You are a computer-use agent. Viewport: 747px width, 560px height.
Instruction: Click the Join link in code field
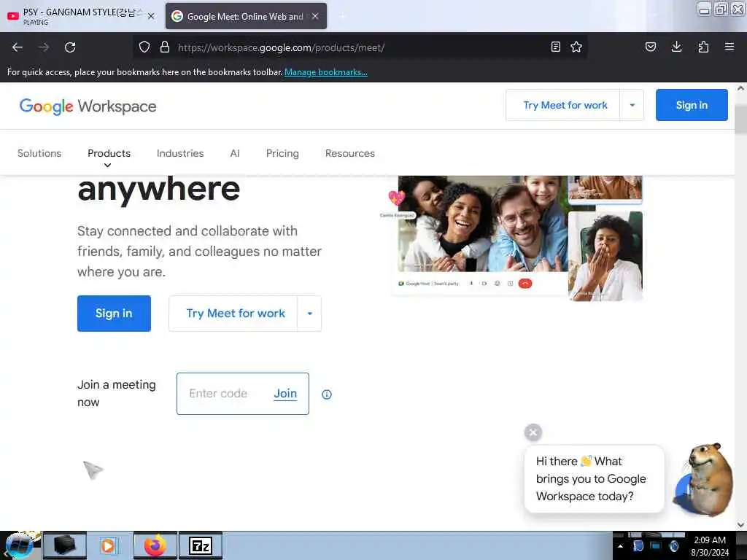[285, 393]
